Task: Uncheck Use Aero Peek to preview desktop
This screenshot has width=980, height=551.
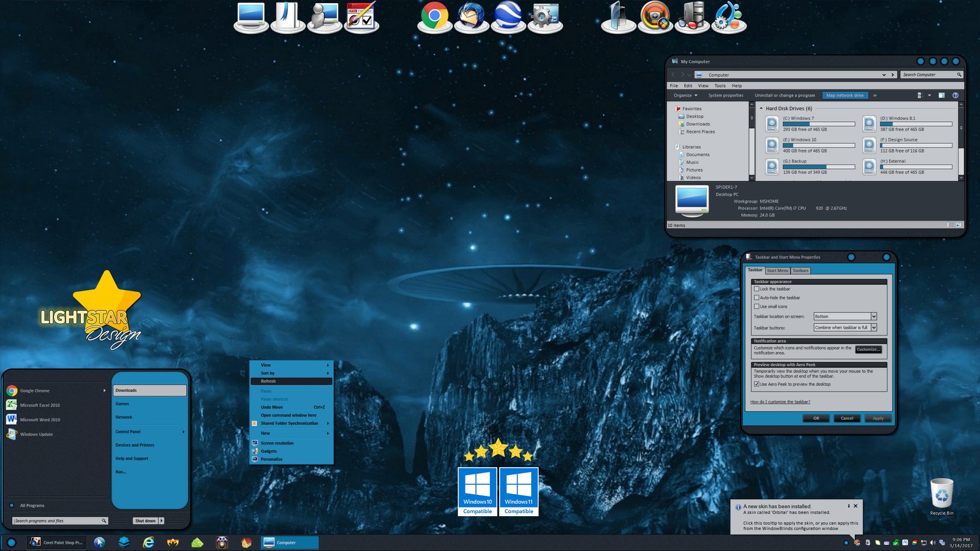Action: (756, 384)
